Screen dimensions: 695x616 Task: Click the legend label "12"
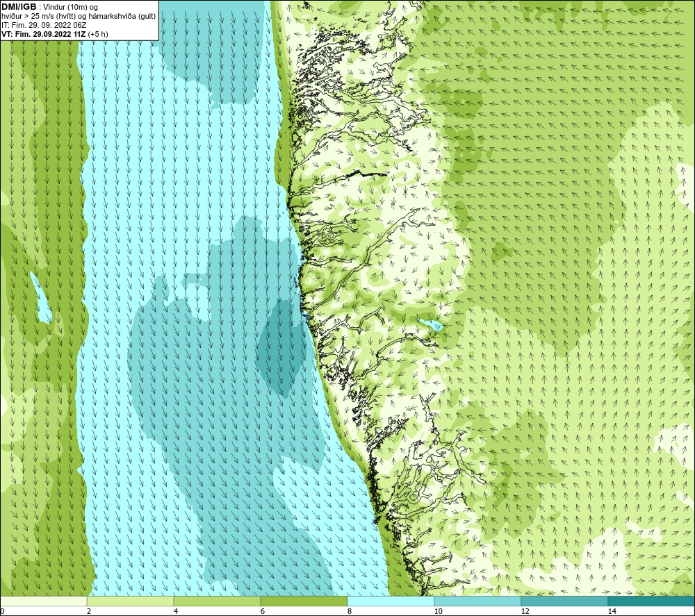(x=525, y=612)
